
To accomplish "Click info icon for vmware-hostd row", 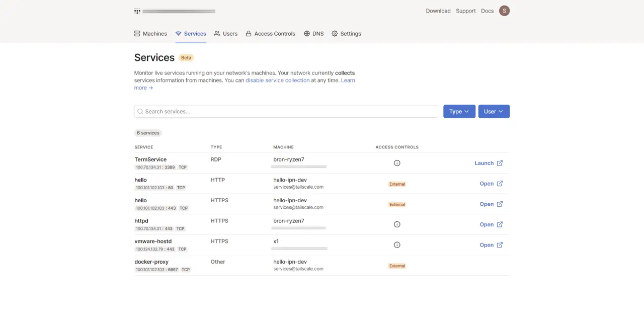I will 397,245.
